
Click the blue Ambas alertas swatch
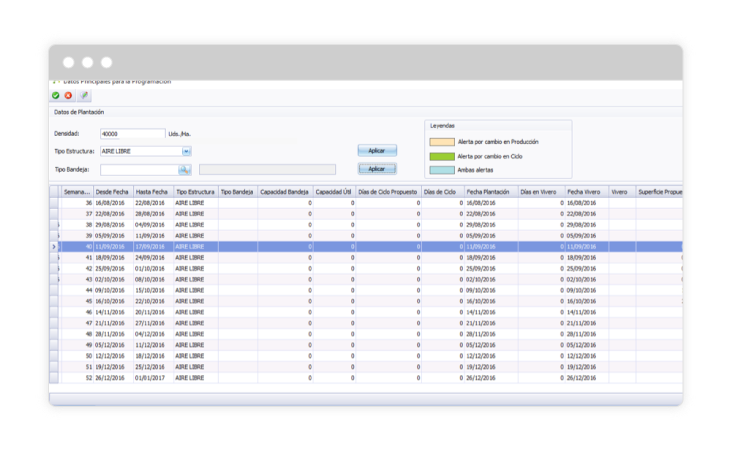coord(440,170)
